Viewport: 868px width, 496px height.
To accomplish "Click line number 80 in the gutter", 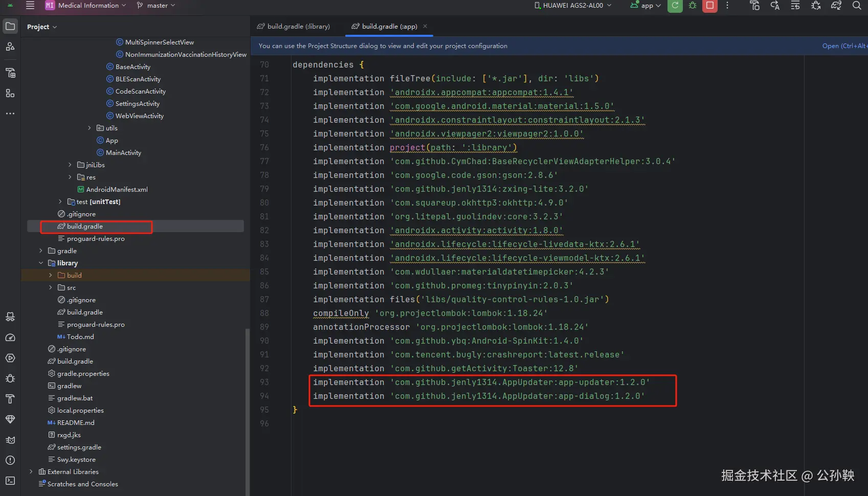I will 264,203.
